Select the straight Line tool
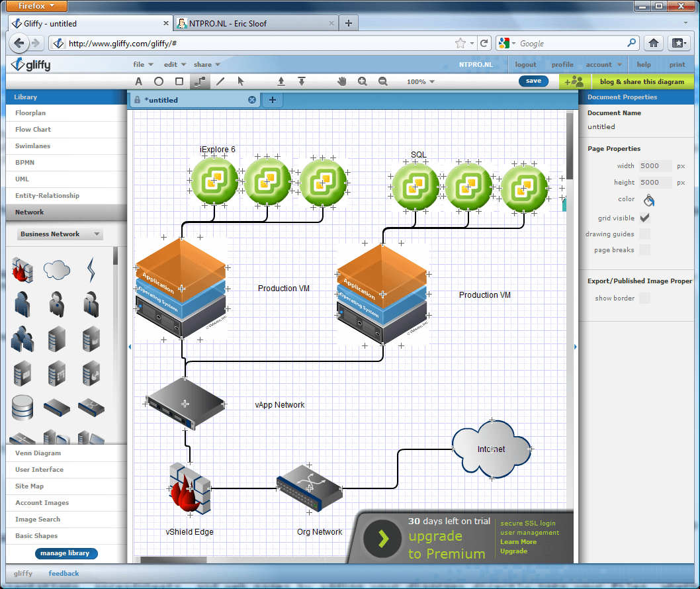This screenshot has height=589, width=700. tap(220, 81)
